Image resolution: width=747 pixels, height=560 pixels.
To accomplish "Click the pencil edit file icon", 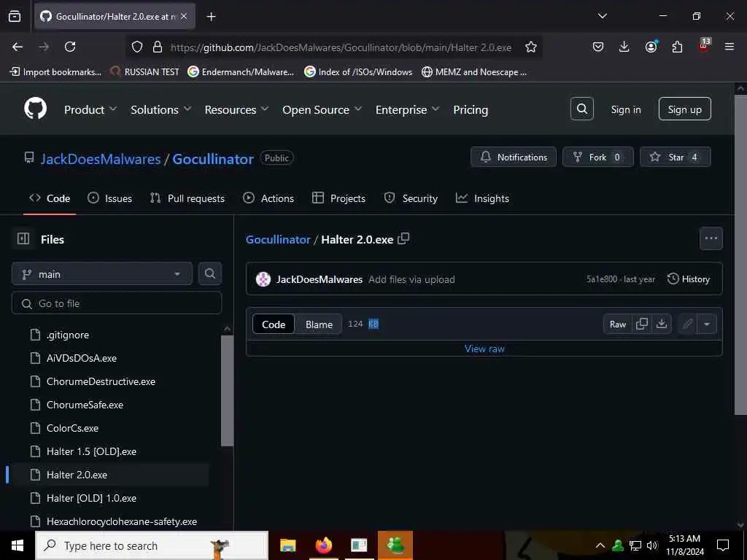I will [687, 324].
